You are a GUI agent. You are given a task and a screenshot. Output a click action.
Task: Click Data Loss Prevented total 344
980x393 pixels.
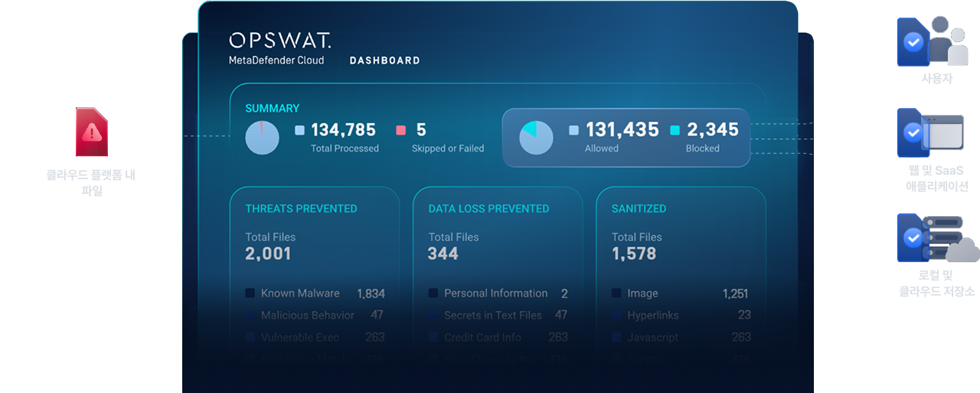pyautogui.click(x=443, y=254)
